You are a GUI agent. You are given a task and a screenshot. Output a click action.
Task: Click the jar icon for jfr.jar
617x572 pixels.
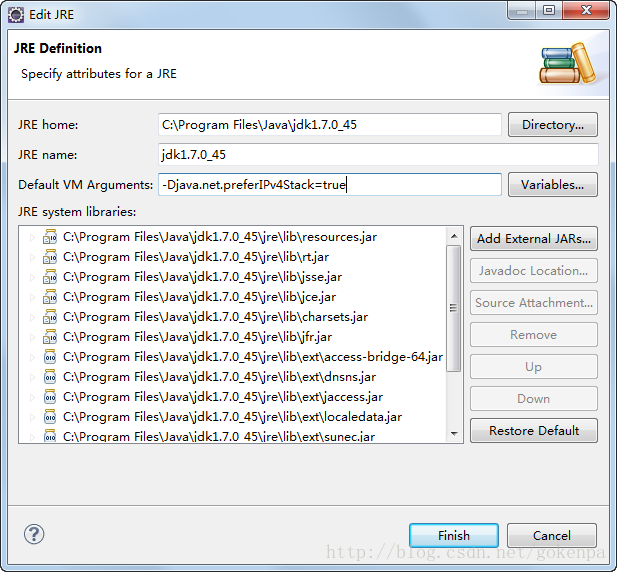[x=50, y=337]
